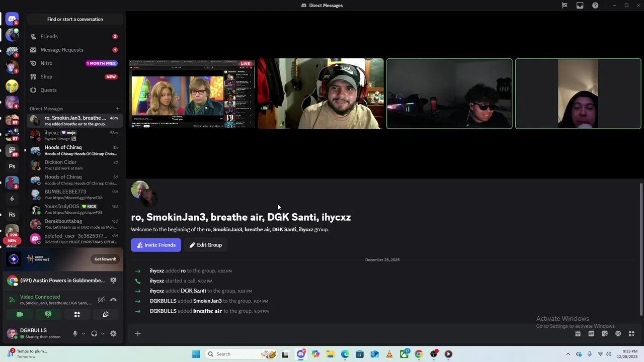Toggle camera on or off
644x362 pixels.
coord(20,314)
